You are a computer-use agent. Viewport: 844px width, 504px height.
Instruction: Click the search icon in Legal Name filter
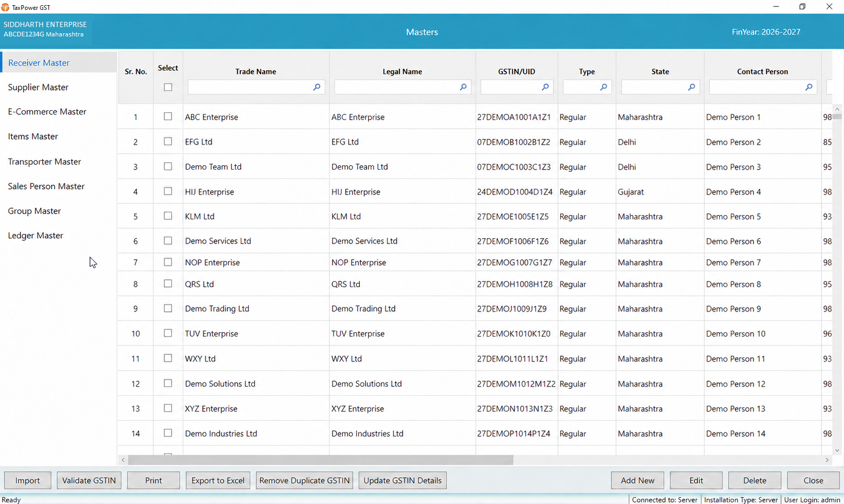[463, 87]
